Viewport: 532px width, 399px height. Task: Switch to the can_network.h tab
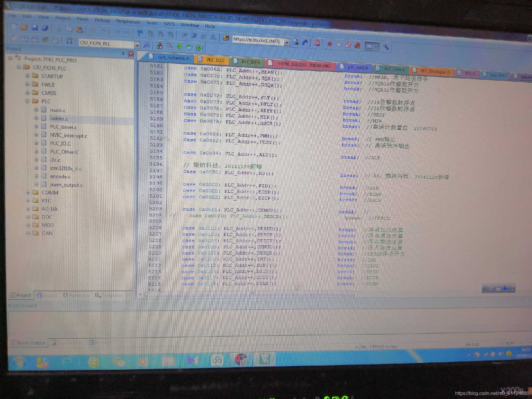[170, 57]
